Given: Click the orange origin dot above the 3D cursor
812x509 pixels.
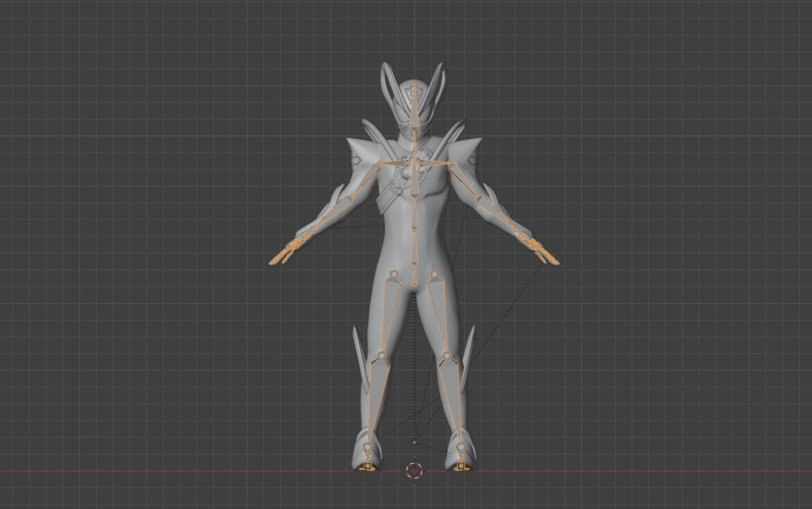Looking at the screenshot, I should (415, 443).
